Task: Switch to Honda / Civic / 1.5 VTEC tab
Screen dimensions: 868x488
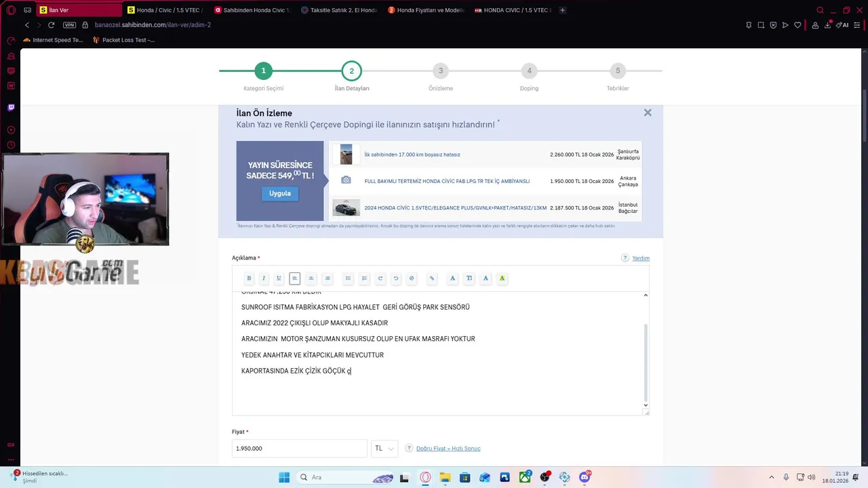Action: tap(166, 10)
